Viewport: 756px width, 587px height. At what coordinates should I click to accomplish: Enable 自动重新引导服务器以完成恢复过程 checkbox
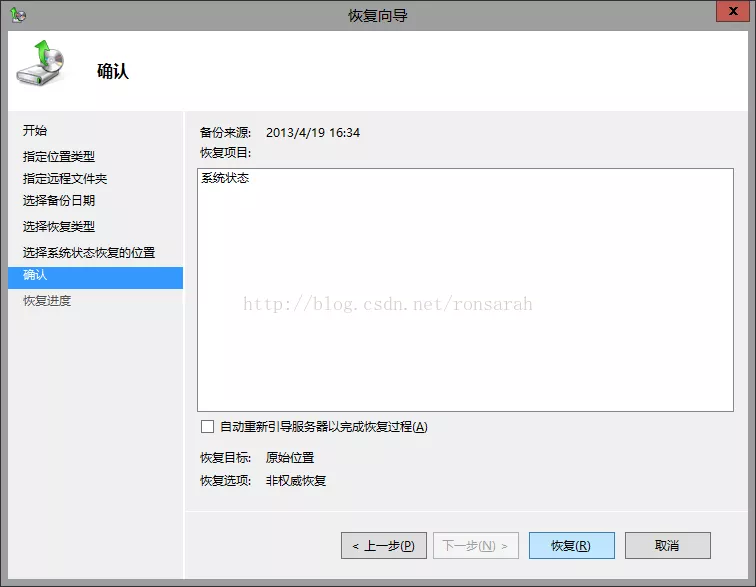click(x=208, y=427)
